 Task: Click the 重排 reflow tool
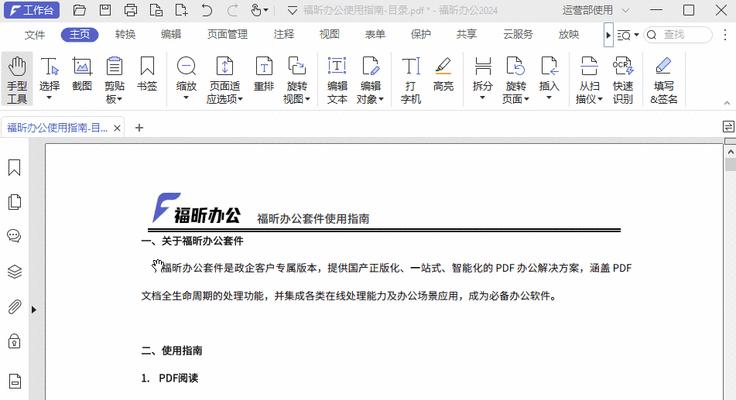pos(264,74)
